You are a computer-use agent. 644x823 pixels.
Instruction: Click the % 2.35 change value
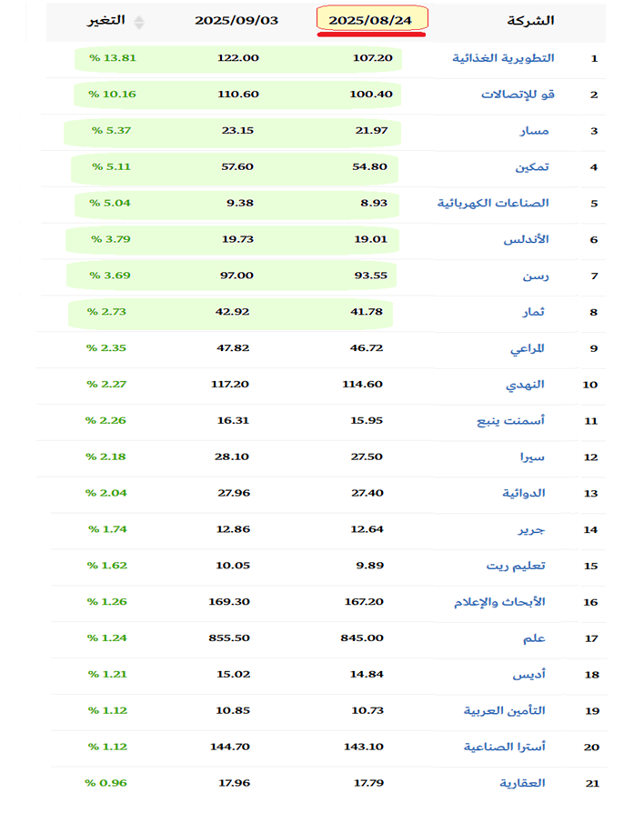pos(106,347)
